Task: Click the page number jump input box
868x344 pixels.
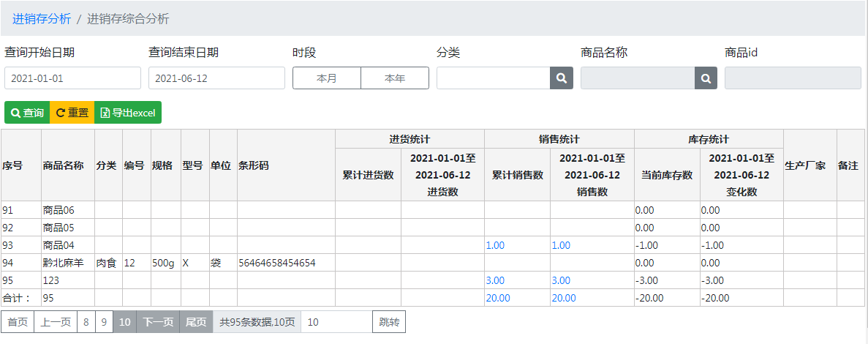Action: 336,322
